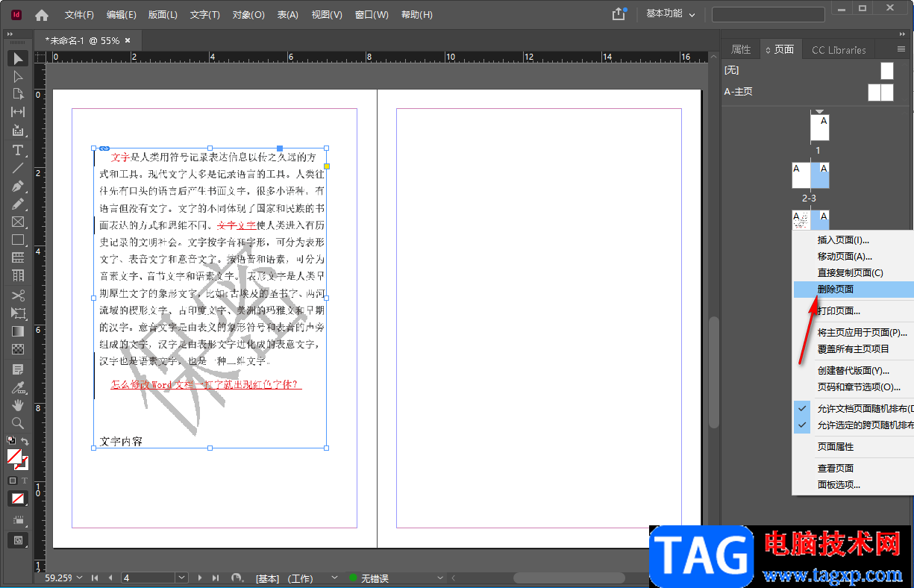Select the Line tool

(x=18, y=168)
